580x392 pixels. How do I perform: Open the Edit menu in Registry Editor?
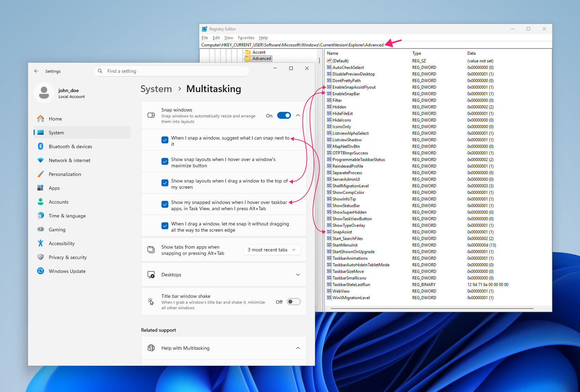click(x=216, y=38)
